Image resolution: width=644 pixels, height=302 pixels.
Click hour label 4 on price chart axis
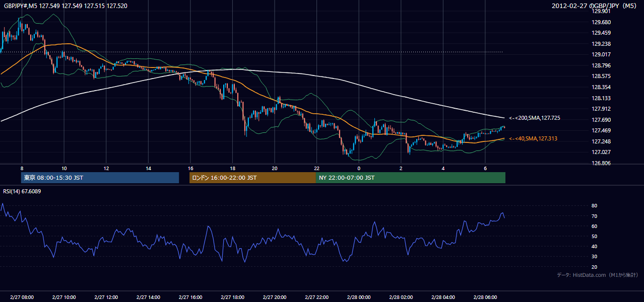[443, 168]
